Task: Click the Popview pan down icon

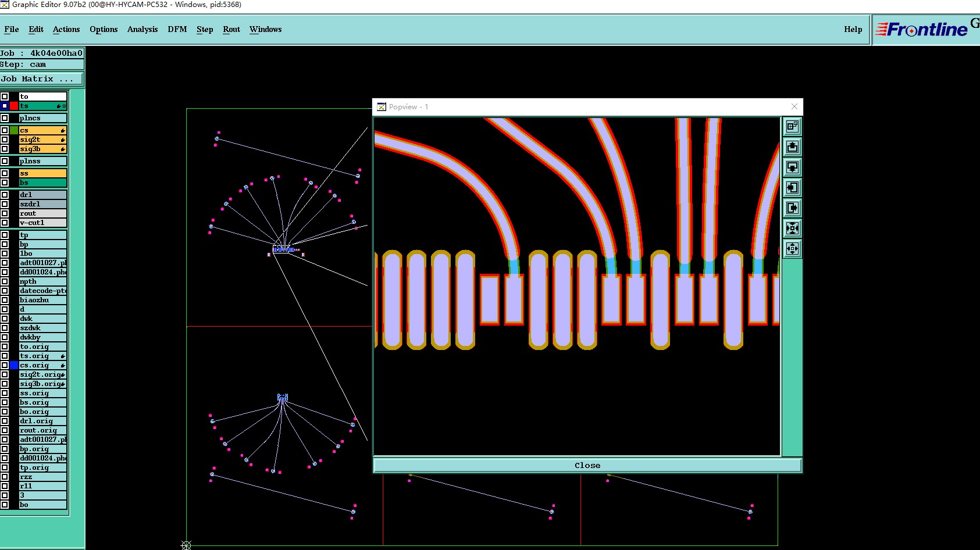Action: (792, 167)
